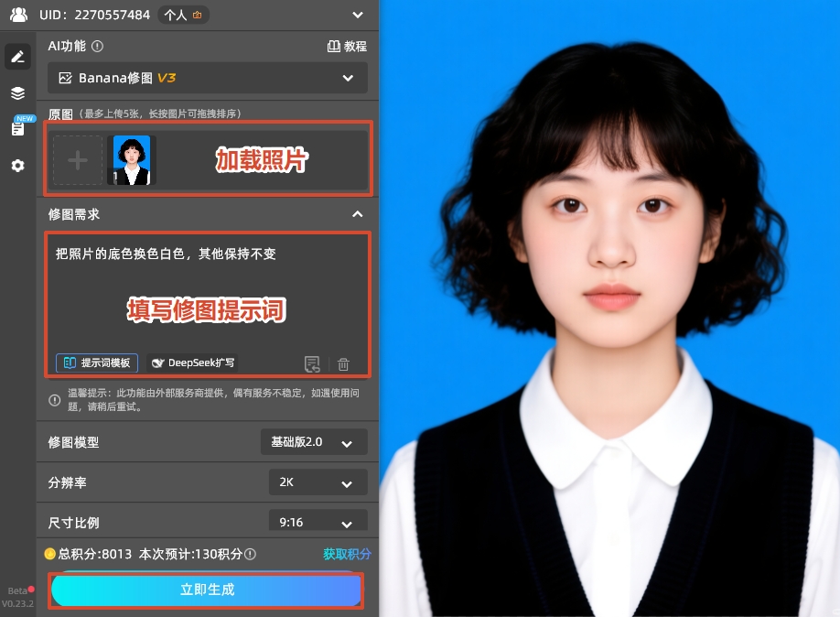Image resolution: width=840 pixels, height=617 pixels.
Task: Open the settings gear in the sidebar
Action: pos(17,165)
